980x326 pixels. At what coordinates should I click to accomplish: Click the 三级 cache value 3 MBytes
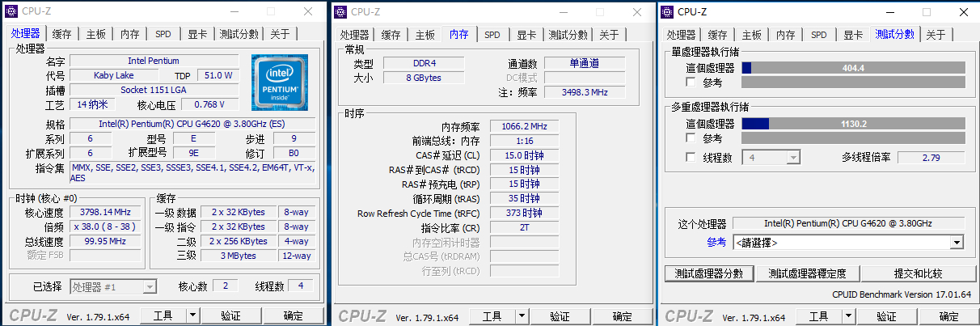point(238,256)
